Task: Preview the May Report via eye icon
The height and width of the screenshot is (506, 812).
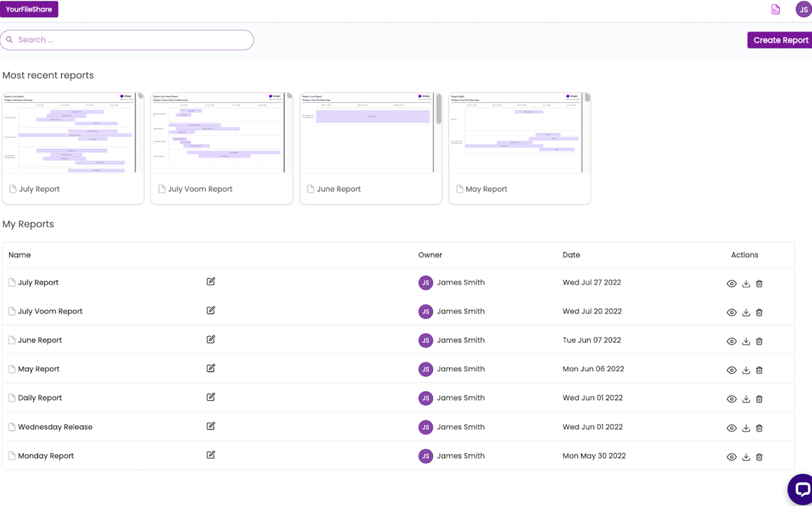Action: [x=731, y=370]
